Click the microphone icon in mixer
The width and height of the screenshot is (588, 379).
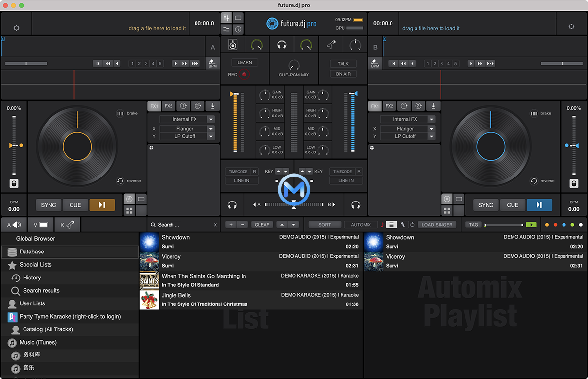tap(331, 45)
